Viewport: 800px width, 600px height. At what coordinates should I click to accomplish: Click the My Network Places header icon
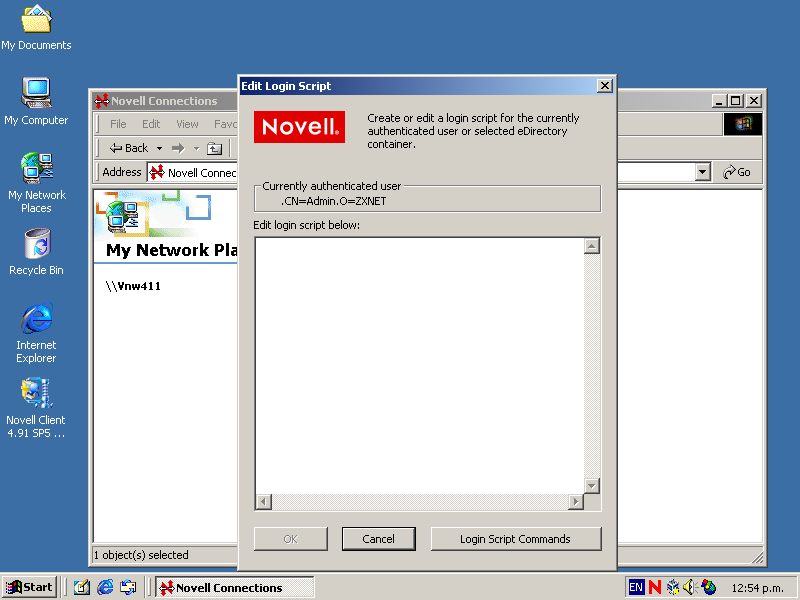point(122,216)
